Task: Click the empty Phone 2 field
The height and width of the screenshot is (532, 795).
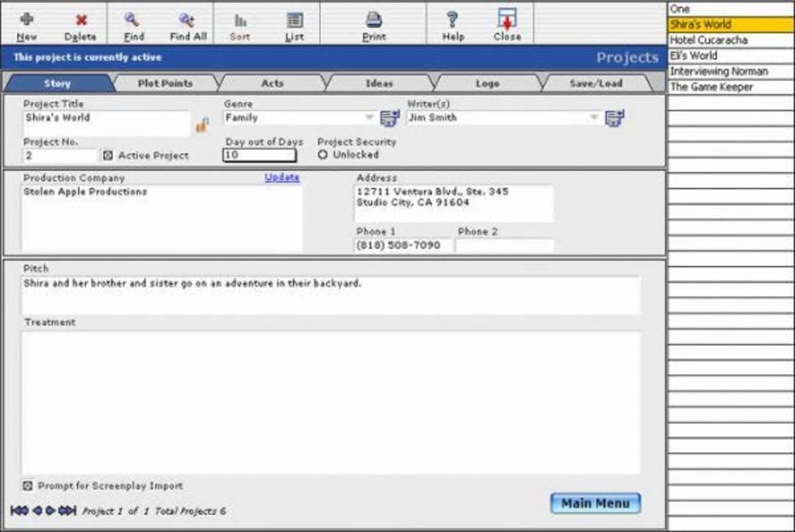Action: [x=504, y=245]
